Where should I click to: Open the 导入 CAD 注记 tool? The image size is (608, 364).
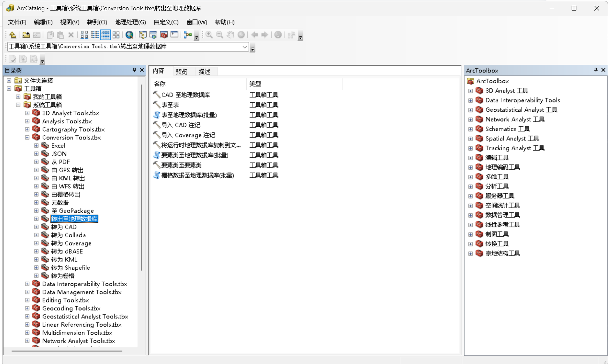[181, 125]
